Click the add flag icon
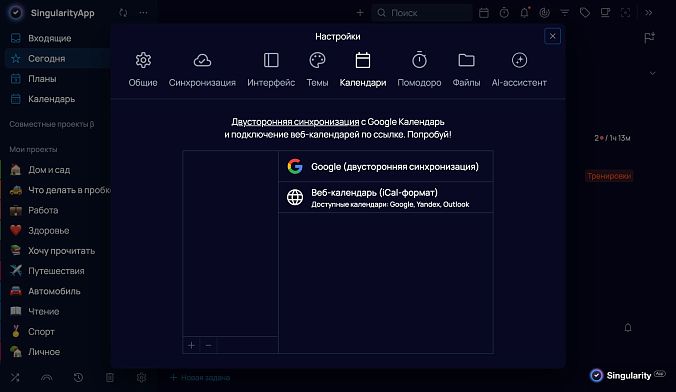Viewport: 676px width, 392px height. 649,38
